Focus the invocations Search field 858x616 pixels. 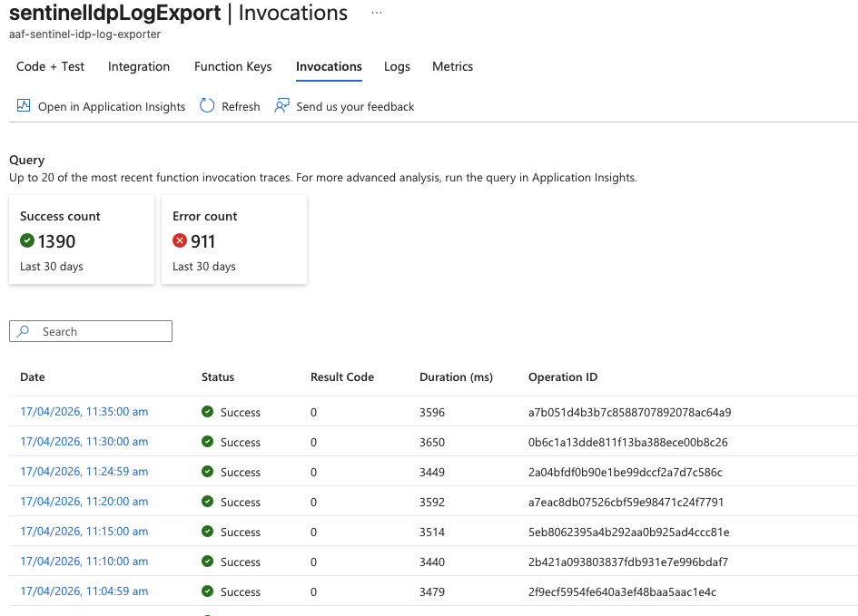pyautogui.click(x=100, y=331)
